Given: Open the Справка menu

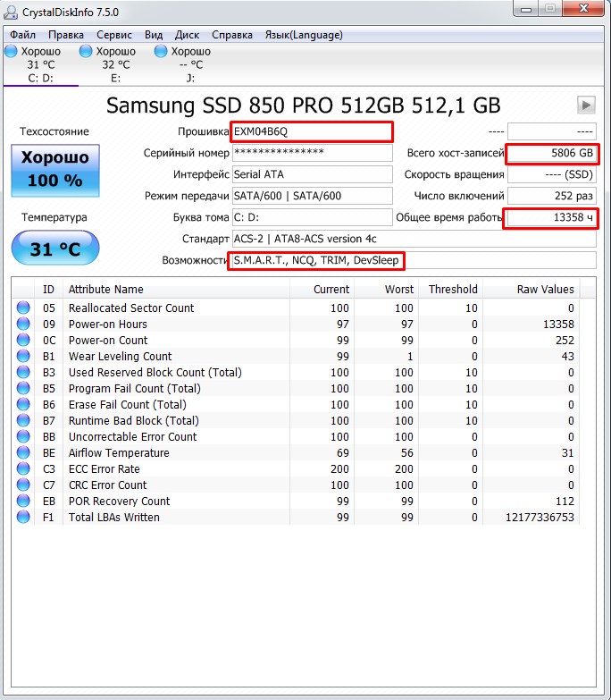Looking at the screenshot, I should click(232, 35).
